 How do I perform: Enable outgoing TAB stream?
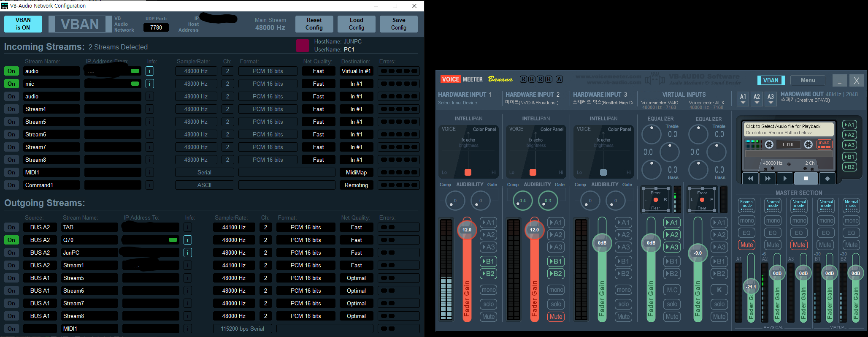click(11, 227)
